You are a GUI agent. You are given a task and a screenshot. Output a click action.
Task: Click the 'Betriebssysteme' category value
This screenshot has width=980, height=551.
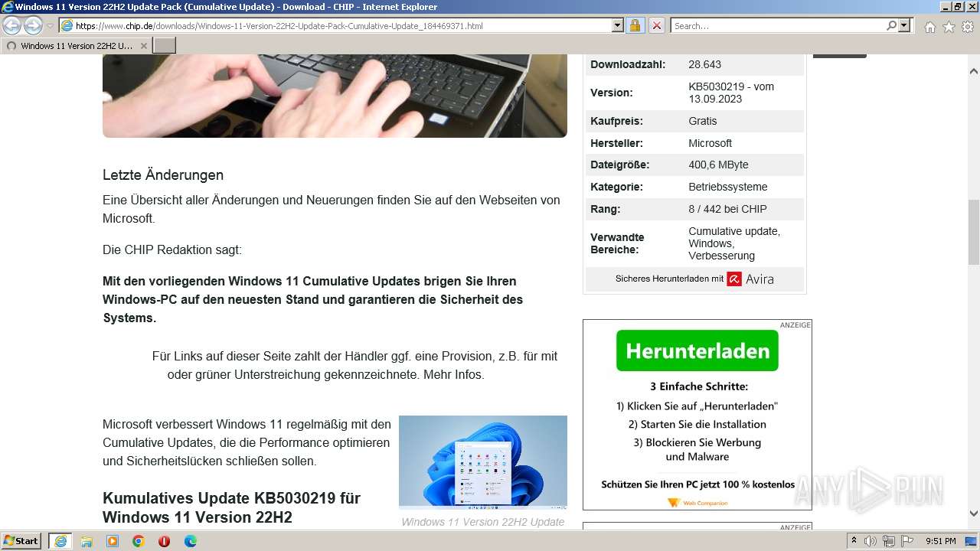(728, 187)
